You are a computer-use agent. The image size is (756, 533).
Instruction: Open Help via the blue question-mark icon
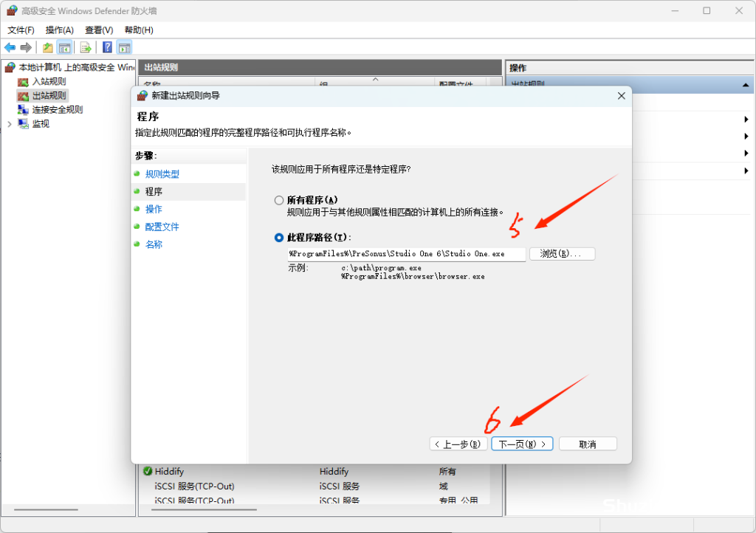tap(108, 47)
